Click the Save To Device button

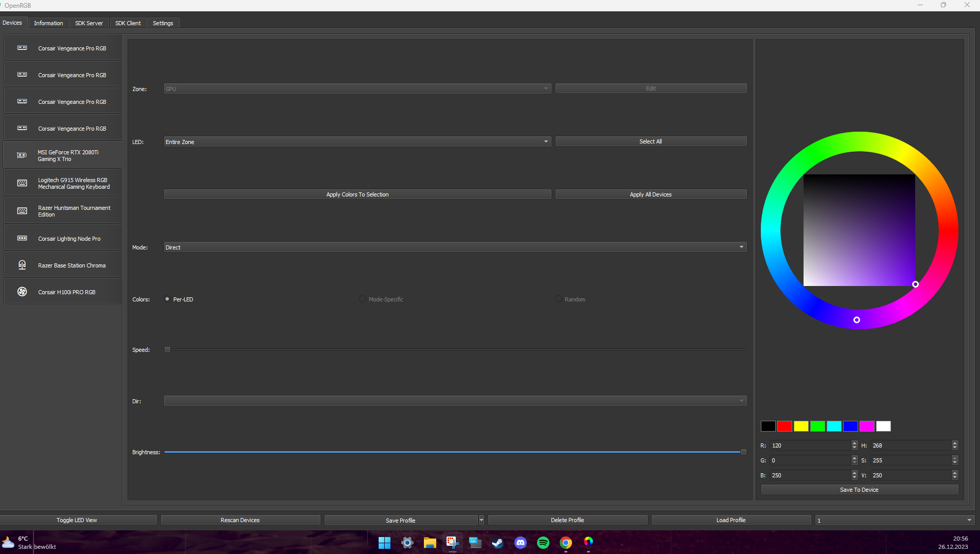coord(859,490)
